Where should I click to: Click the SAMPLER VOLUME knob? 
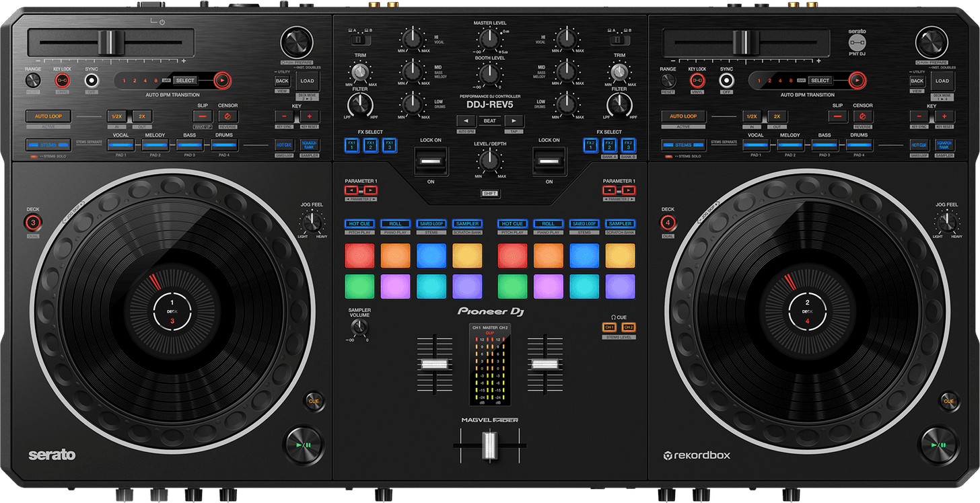coord(359,327)
